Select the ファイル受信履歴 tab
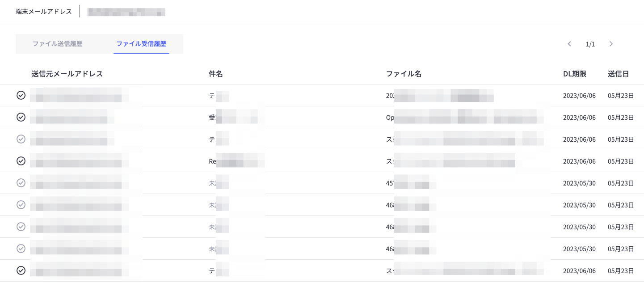The image size is (644, 291). point(141,44)
